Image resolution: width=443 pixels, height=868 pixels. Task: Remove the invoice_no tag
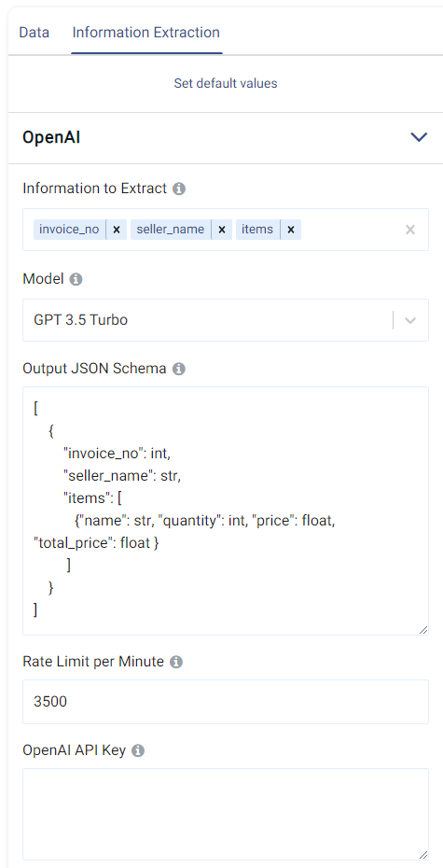click(x=117, y=230)
